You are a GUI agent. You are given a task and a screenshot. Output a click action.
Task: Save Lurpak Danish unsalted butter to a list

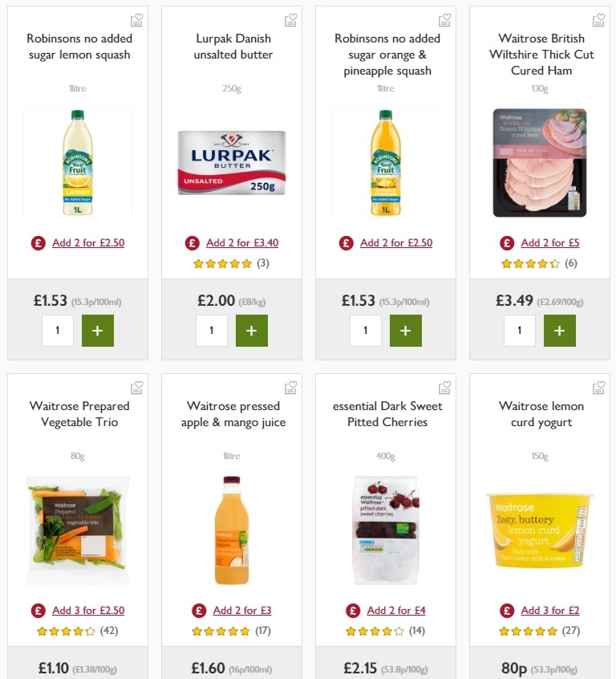coord(290,20)
